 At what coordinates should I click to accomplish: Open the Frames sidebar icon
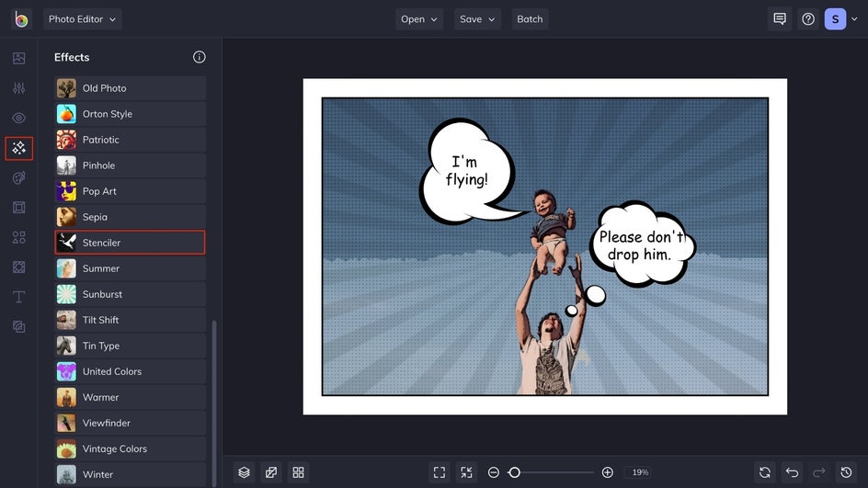(x=18, y=208)
